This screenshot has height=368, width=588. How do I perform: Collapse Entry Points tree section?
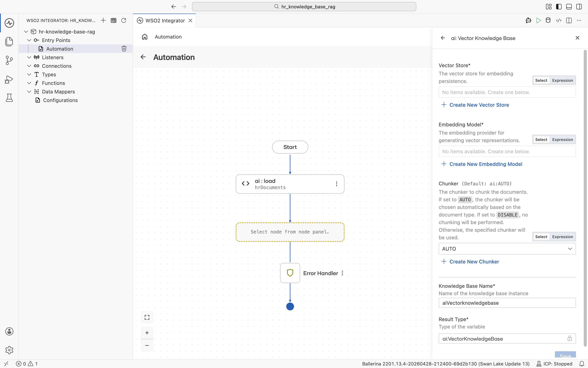(29, 40)
